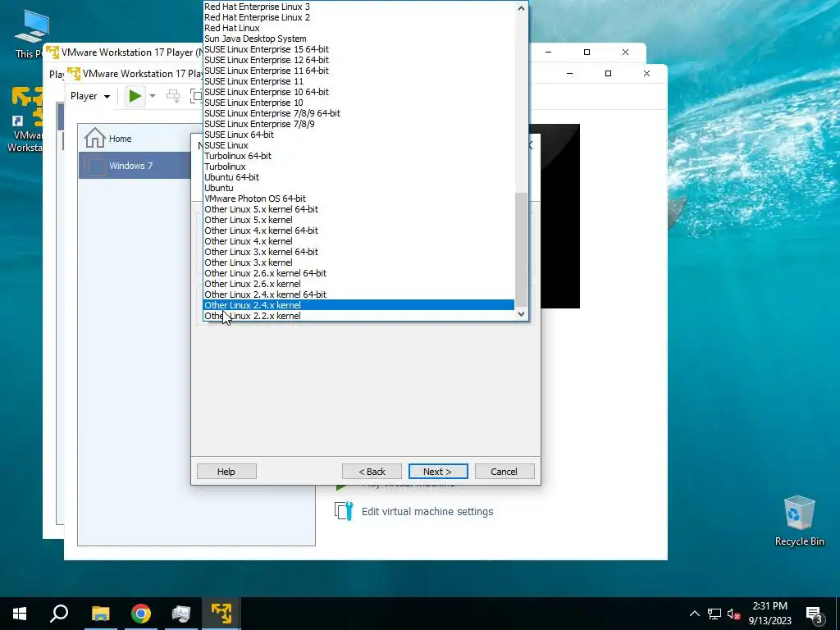Open Edit virtual machine settings link
The width and height of the screenshot is (840, 630).
(x=427, y=512)
